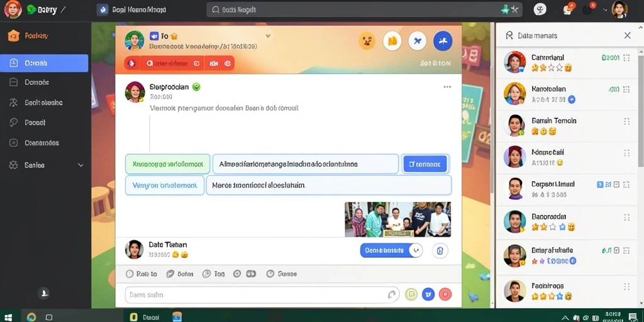Viewport: 644px width, 322px height.
Task: Expand the chevron dropdown in the chat header
Action: pos(268,36)
